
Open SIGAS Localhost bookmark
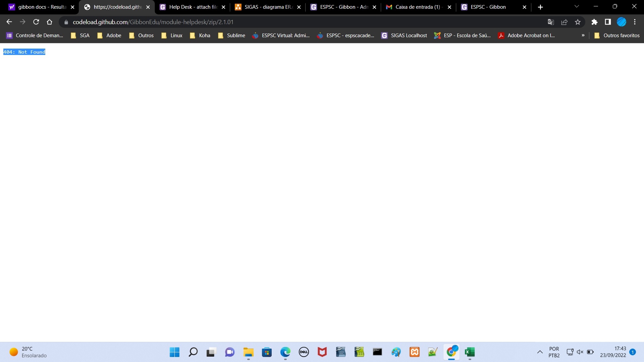(x=404, y=36)
